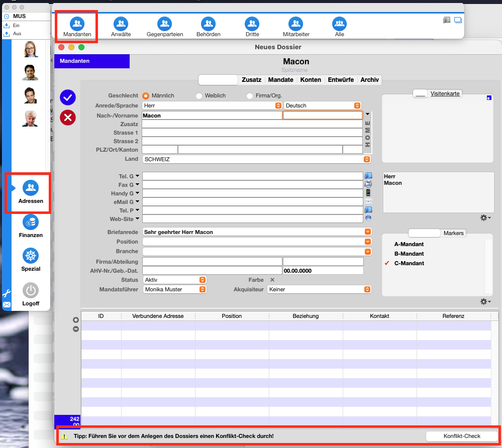
Task: Switch to the Mandate tab
Action: [280, 80]
